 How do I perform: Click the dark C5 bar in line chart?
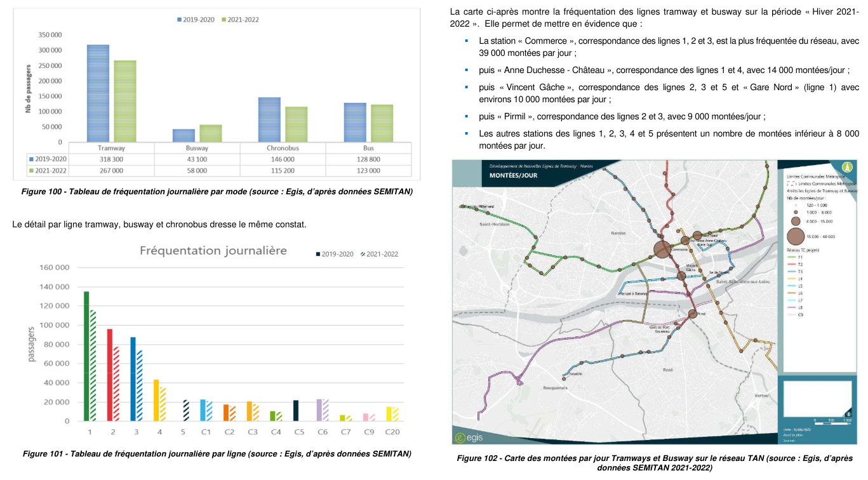pyautogui.click(x=296, y=411)
